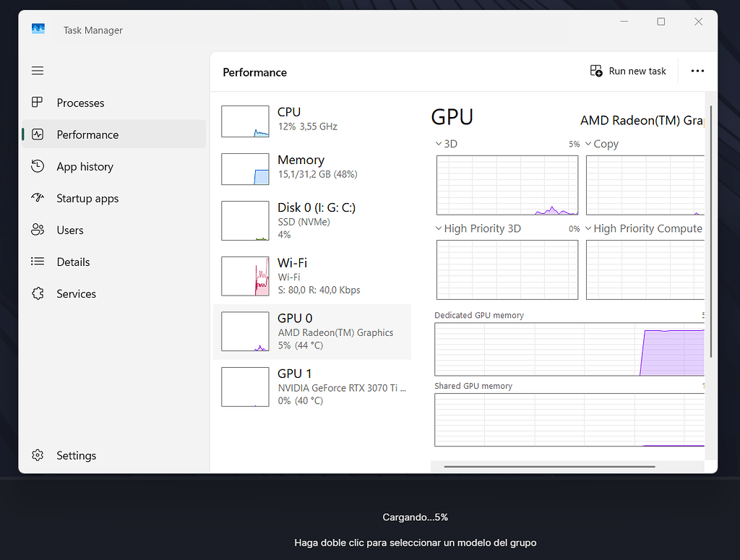Select the Wi-Fi graph thumbnail
Image resolution: width=740 pixels, height=560 pixels.
tap(246, 276)
